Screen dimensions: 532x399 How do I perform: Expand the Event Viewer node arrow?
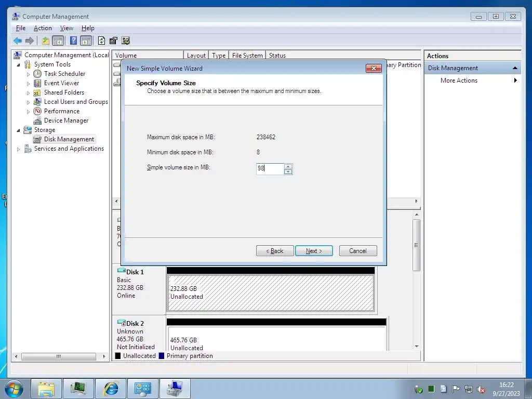click(x=28, y=84)
